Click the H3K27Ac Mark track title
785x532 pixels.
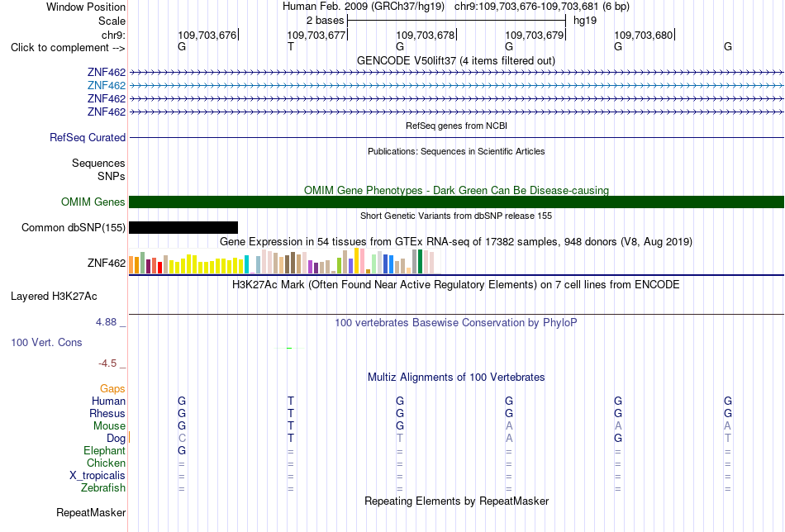(x=456, y=285)
